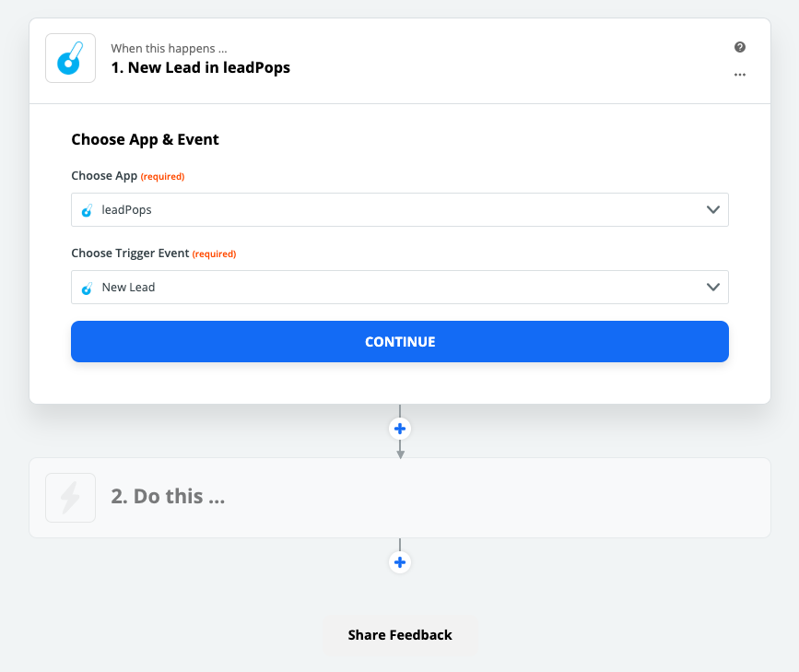The width and height of the screenshot is (799, 672).
Task: Click the "When this happens ..." label
Action: point(170,49)
